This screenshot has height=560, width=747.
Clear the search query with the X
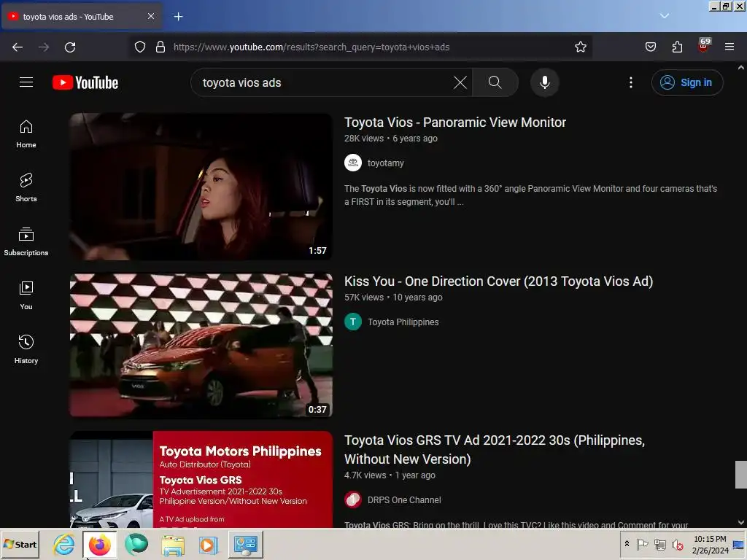coord(460,82)
